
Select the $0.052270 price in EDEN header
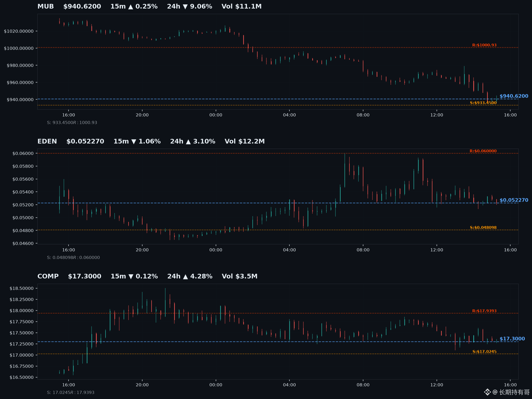point(85,141)
